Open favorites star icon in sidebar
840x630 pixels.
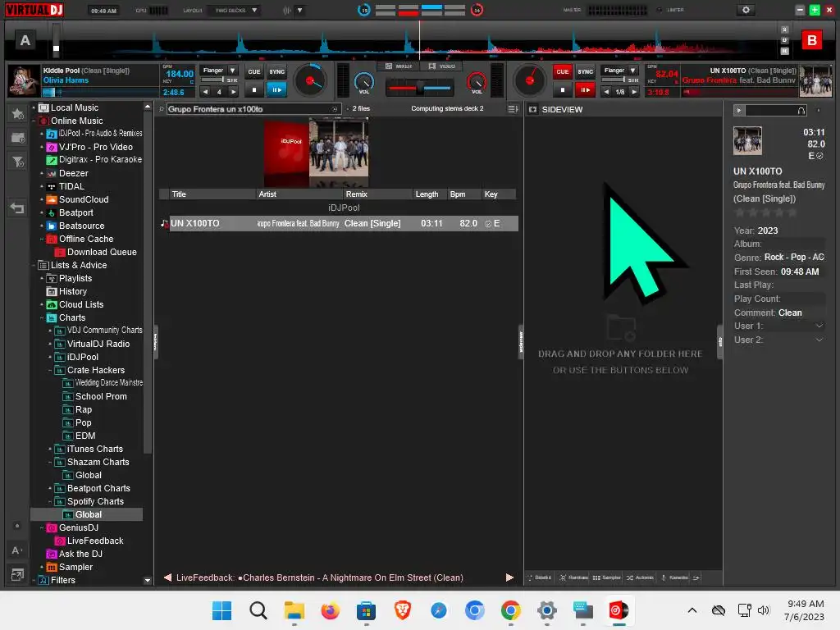point(17,113)
